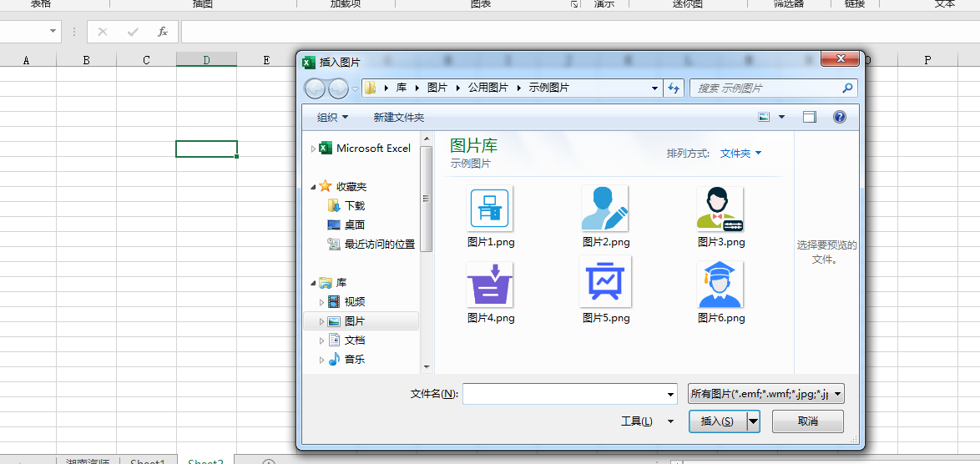Expand the 视频 library node

[322, 302]
